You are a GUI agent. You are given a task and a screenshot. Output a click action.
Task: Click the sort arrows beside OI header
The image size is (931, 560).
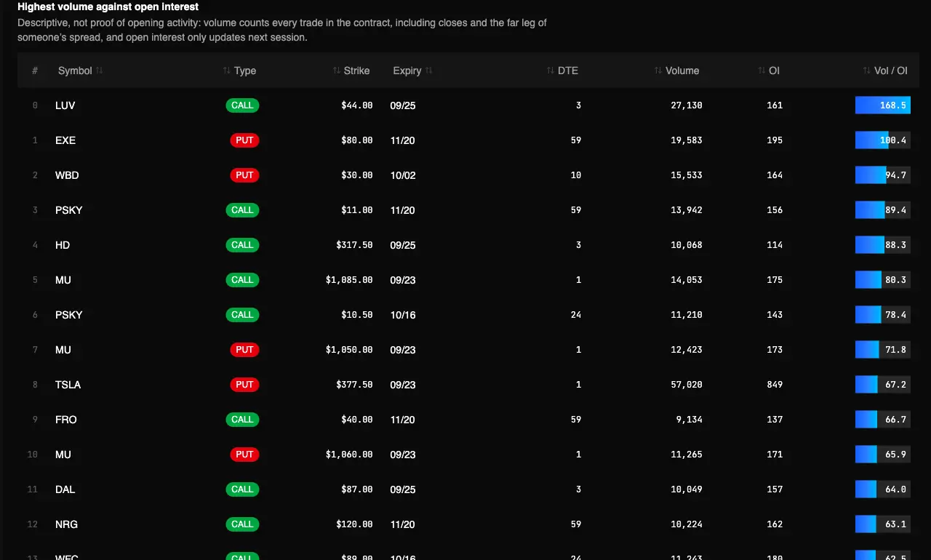coord(762,71)
